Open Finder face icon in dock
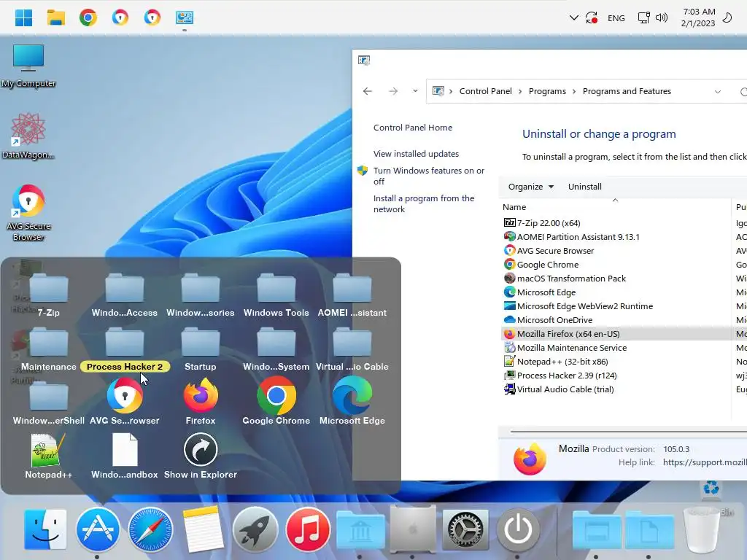 (x=45, y=529)
